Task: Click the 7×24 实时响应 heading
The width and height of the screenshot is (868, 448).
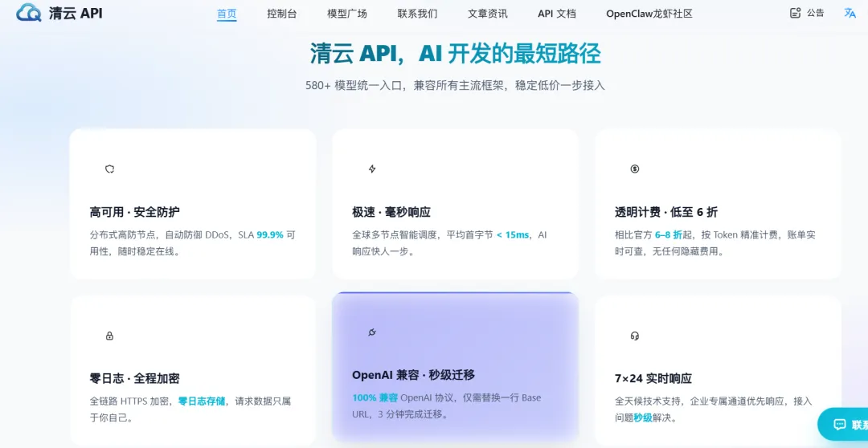Action: [653, 379]
